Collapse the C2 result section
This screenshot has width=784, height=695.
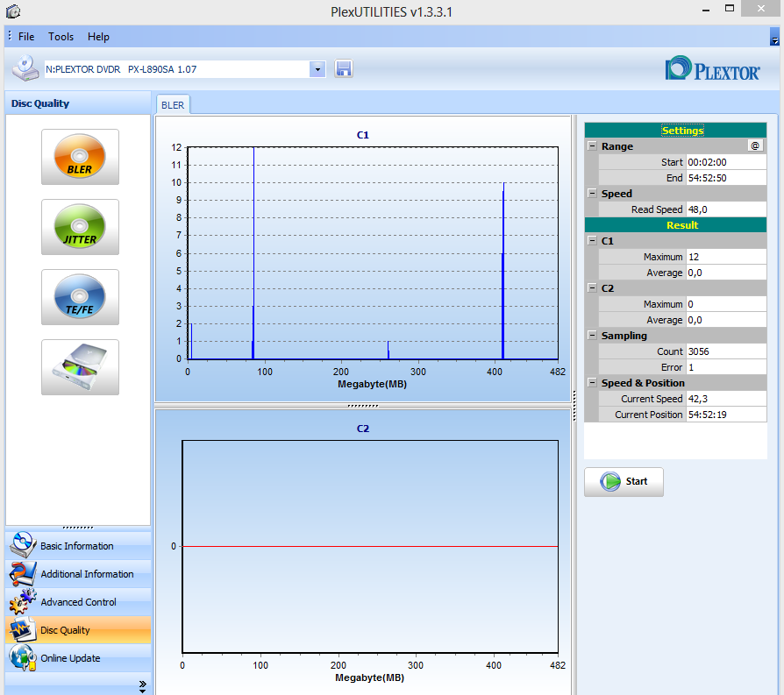pos(592,287)
